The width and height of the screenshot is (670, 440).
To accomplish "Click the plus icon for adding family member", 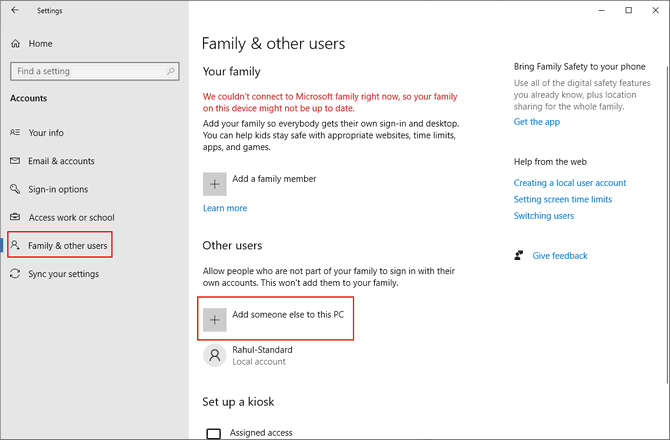I will [214, 183].
